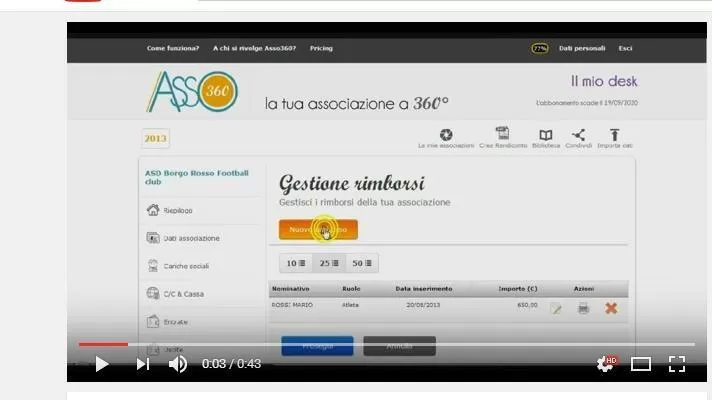Sort by Data inserimento column

click(x=424, y=289)
